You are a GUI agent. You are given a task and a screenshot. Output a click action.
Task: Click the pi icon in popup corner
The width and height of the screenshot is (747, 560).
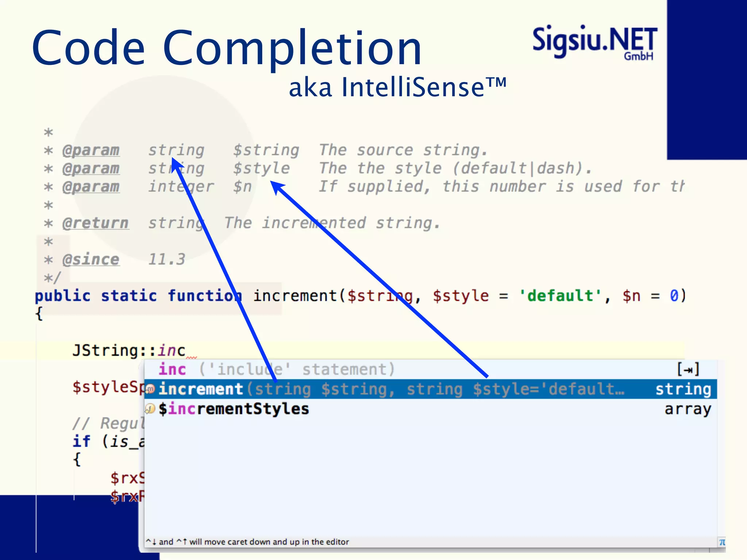click(x=722, y=542)
